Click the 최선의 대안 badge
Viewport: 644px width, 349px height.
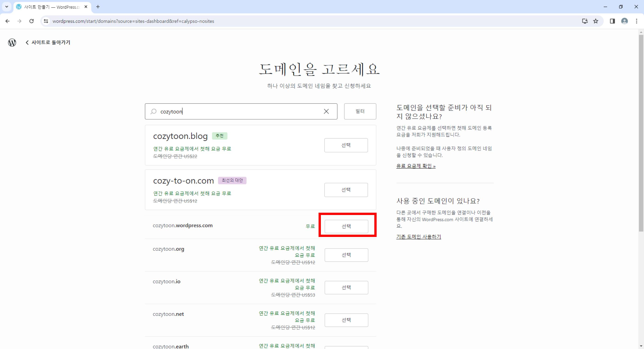[232, 180]
